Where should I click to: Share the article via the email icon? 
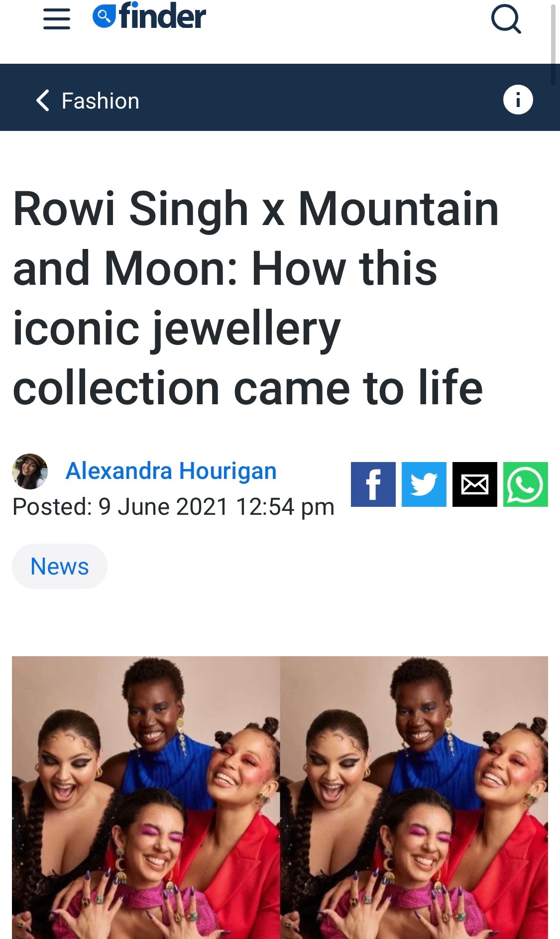[475, 484]
